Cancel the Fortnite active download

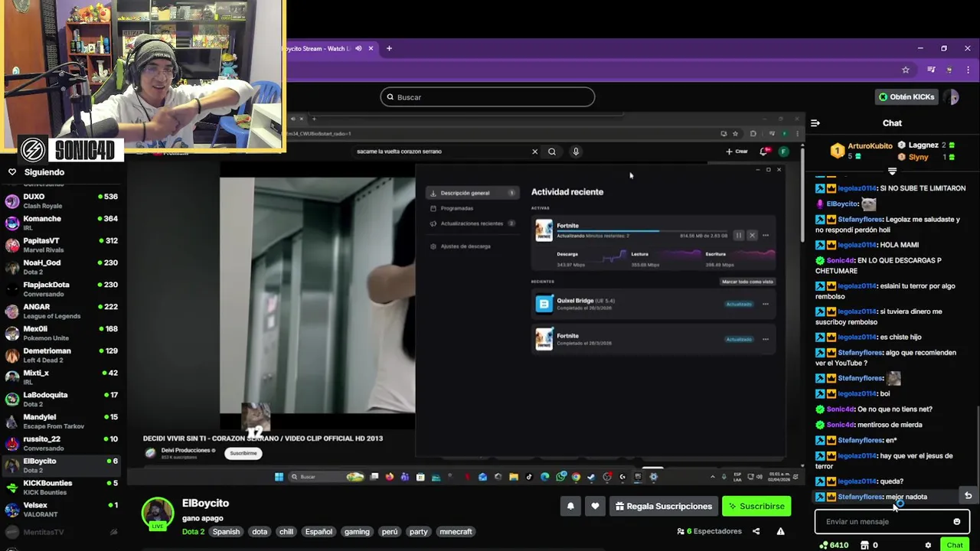pos(752,236)
